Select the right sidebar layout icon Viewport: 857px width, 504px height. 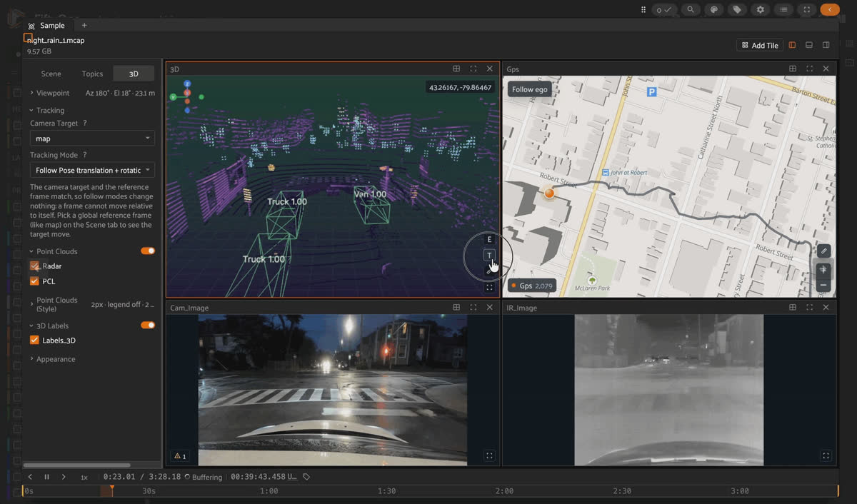826,45
